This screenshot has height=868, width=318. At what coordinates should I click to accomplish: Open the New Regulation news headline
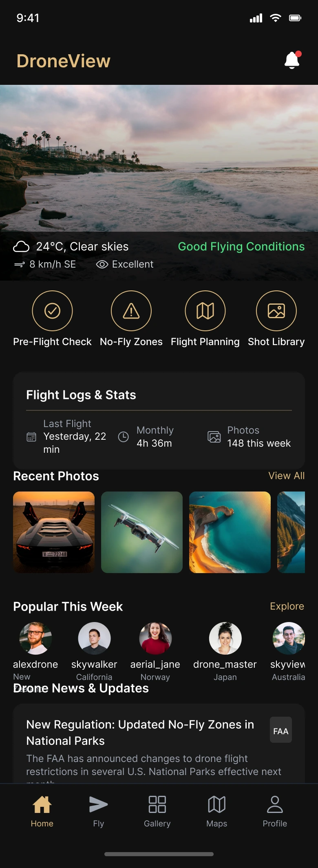click(140, 732)
